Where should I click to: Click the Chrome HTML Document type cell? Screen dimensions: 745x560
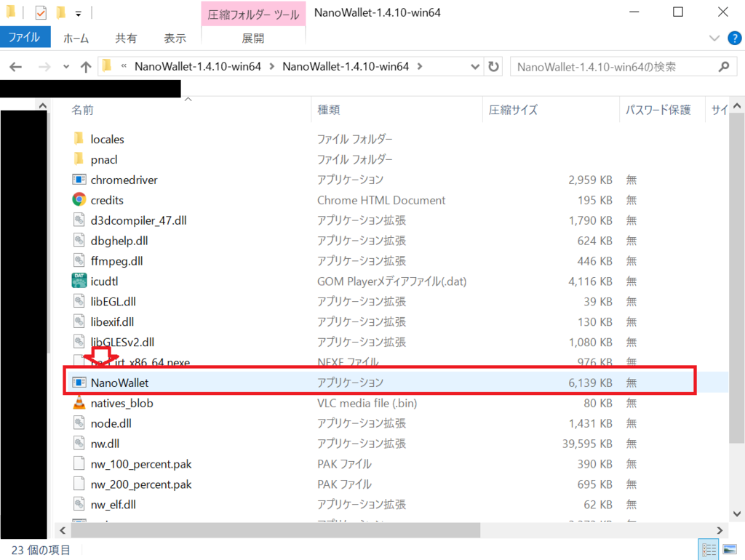click(x=381, y=201)
